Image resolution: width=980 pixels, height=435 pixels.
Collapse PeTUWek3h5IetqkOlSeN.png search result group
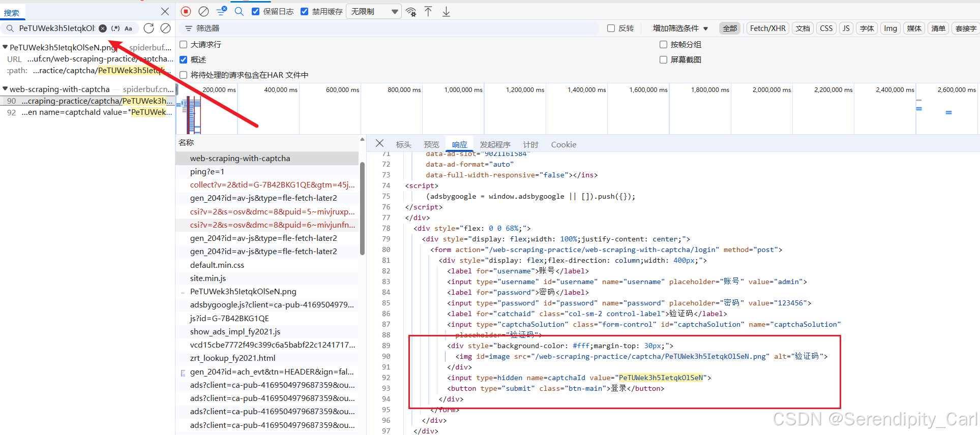(5, 47)
